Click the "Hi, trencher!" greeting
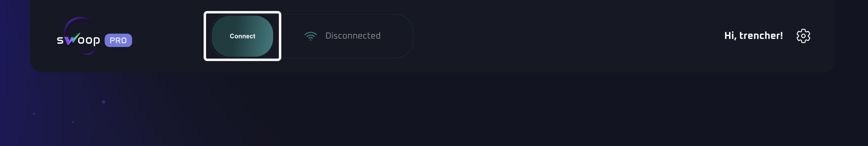This screenshot has width=868, height=146. point(754,36)
